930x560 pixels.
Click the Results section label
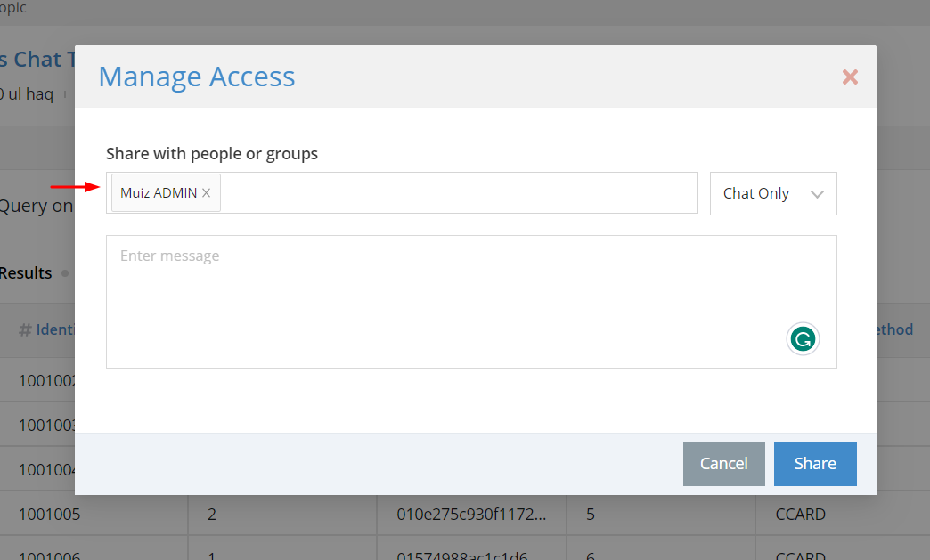(26, 273)
